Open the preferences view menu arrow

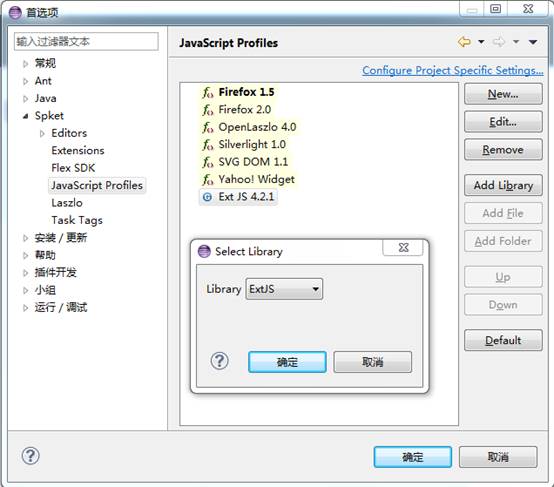[533, 42]
